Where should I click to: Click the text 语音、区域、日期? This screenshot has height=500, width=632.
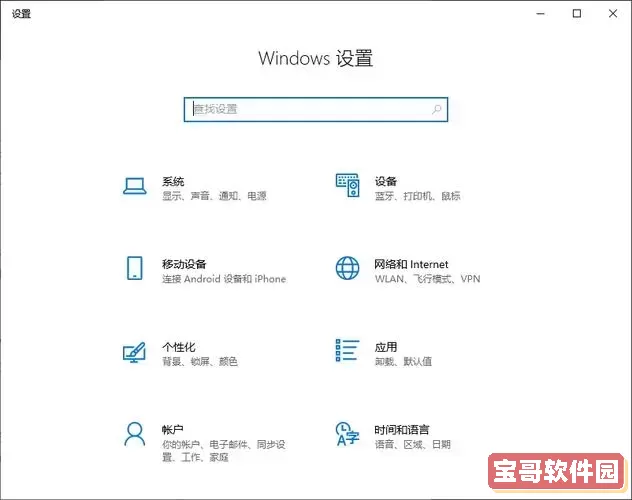click(412, 444)
